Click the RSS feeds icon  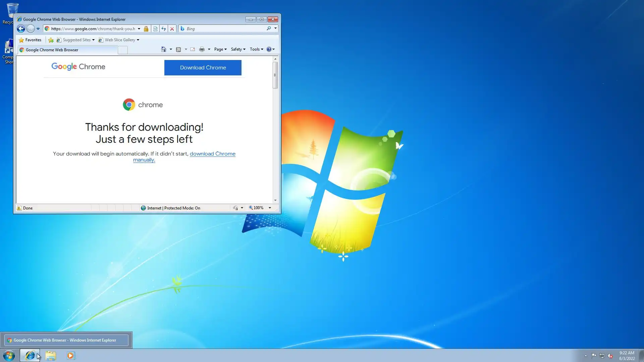click(178, 49)
